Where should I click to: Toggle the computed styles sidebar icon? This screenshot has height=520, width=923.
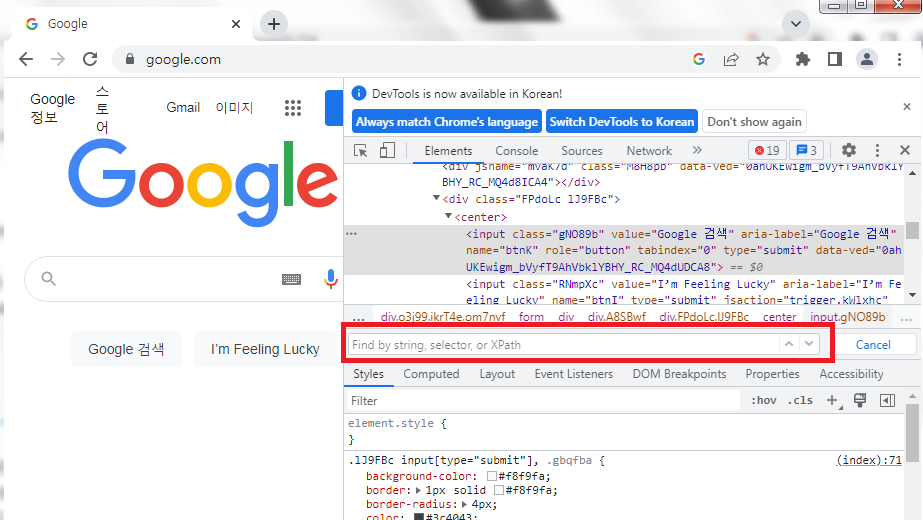887,400
